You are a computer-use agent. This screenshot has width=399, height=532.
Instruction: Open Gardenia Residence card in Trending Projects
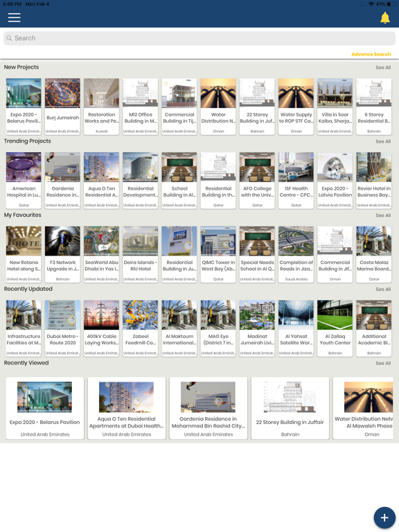coord(63,181)
